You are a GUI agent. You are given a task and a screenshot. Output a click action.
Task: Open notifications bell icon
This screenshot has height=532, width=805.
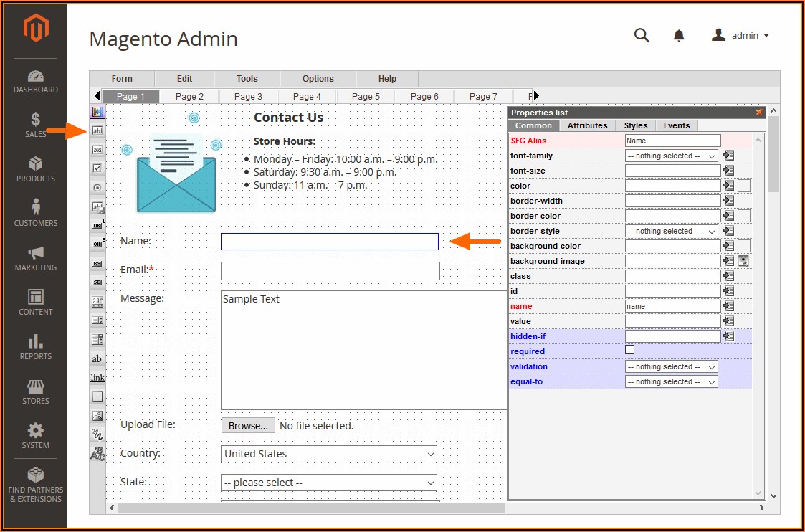(x=679, y=35)
